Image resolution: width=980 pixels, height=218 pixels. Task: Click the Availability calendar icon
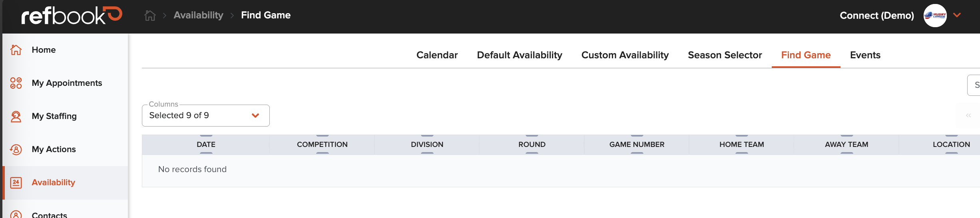16,182
